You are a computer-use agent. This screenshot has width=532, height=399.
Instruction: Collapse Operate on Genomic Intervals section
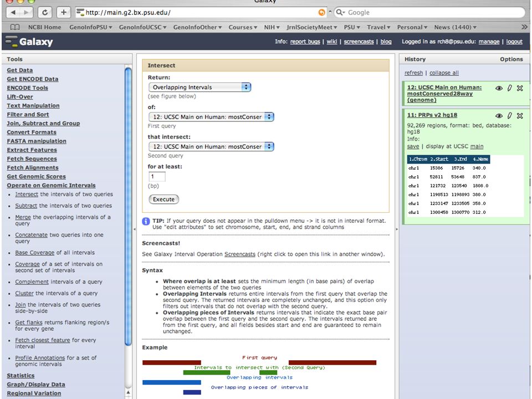tap(51, 185)
